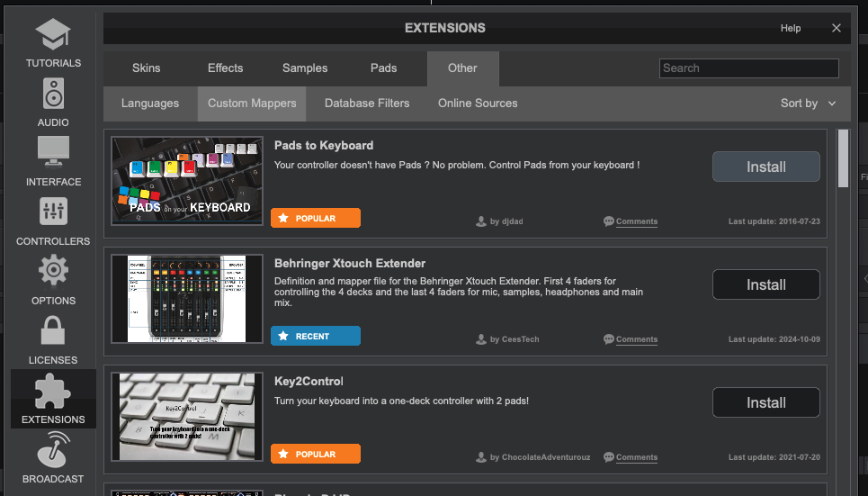Click author name djdad
This screenshot has width=868, height=496.
[x=512, y=221]
